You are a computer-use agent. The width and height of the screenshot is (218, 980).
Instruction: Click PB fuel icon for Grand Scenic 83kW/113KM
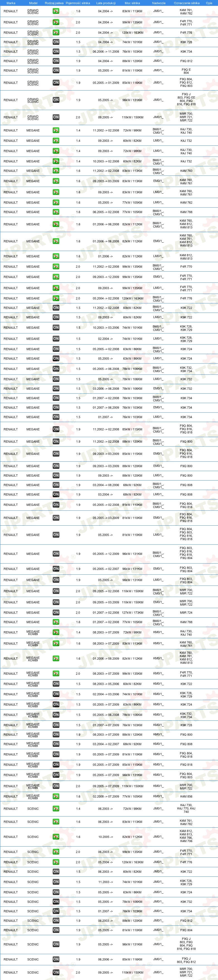coord(56,11)
